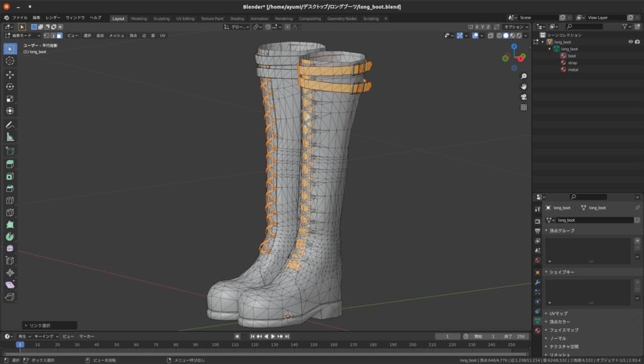The height and width of the screenshot is (364, 644).
Task: Pick the Knife tool from the toolbar
Action: [10, 212]
